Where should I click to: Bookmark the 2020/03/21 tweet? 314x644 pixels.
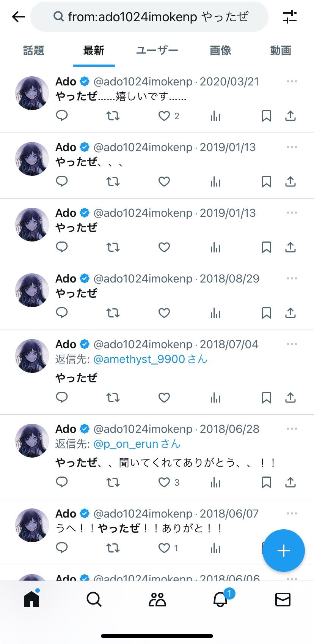(267, 116)
